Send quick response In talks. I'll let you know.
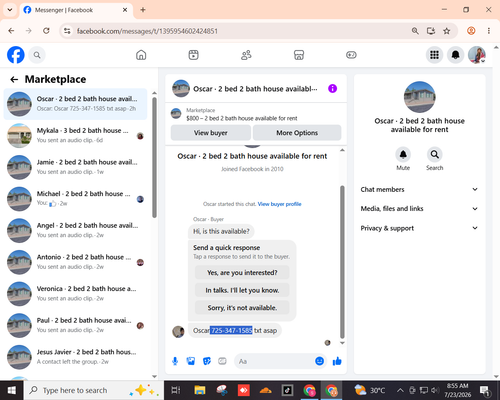 point(242,290)
